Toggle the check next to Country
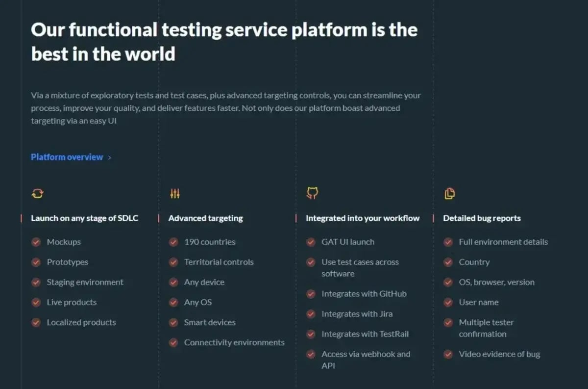Screen dimensions: 588x389 coord(448,262)
